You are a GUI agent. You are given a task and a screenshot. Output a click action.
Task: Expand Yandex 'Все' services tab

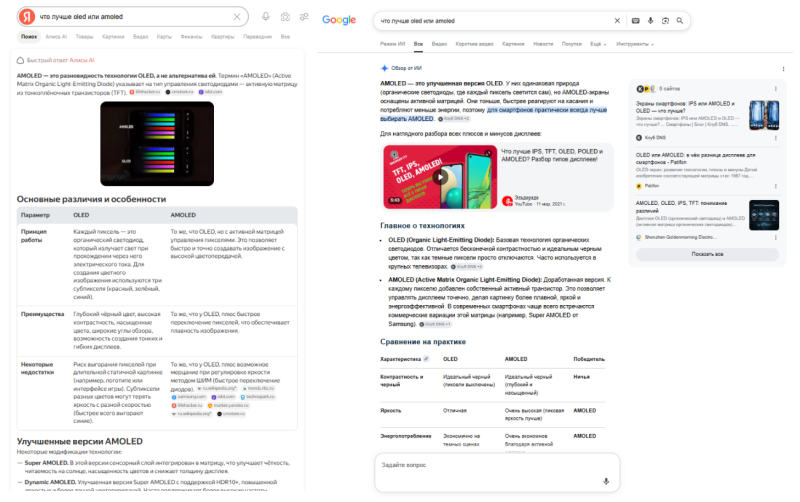click(x=285, y=37)
